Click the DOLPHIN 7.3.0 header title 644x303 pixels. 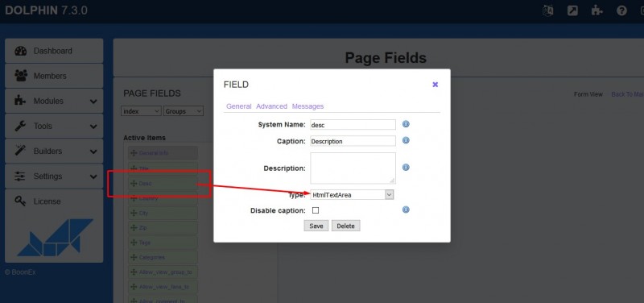pos(46,10)
